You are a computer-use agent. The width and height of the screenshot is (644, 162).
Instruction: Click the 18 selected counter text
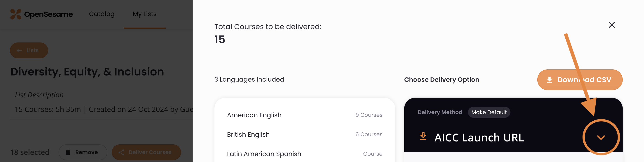click(30, 152)
